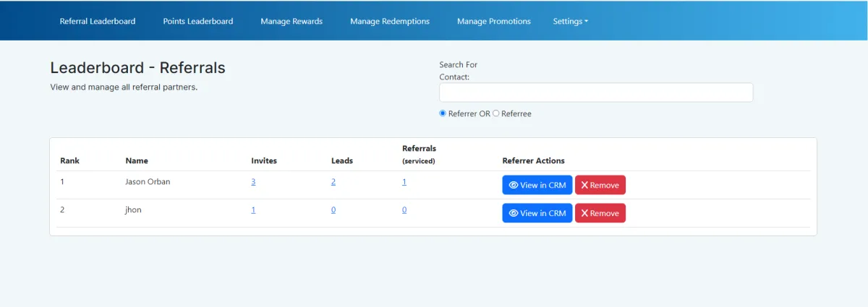Click the Search For Contact field

[596, 92]
